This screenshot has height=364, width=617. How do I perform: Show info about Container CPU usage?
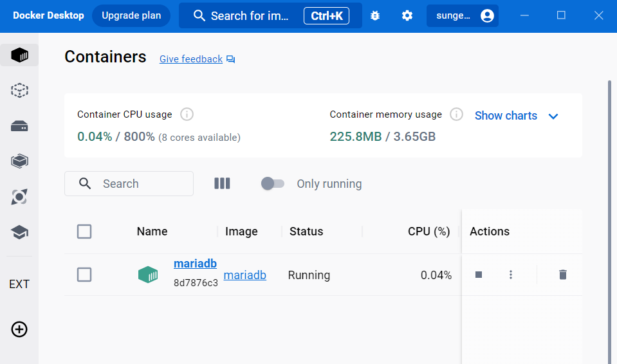click(x=187, y=114)
